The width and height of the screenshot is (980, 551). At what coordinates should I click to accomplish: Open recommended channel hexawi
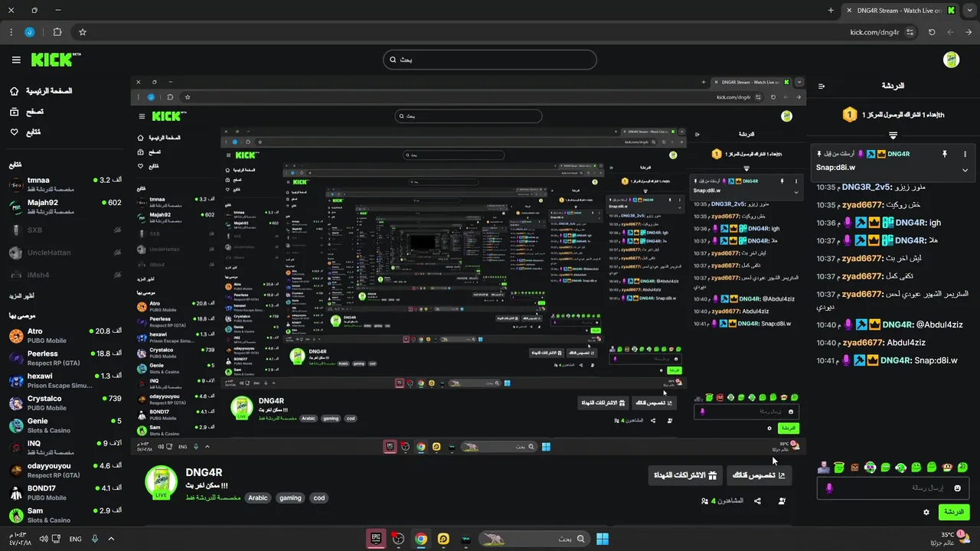click(x=65, y=380)
